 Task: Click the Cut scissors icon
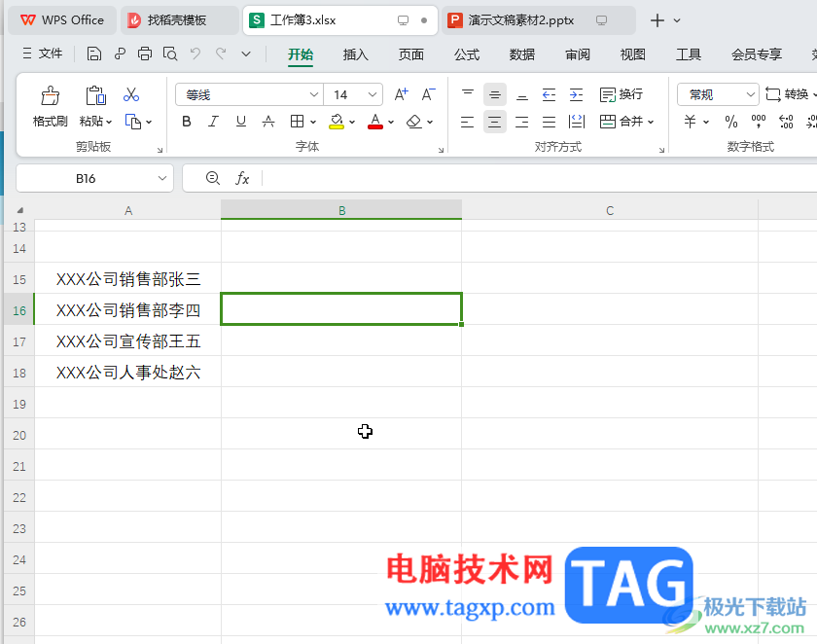pos(131,94)
